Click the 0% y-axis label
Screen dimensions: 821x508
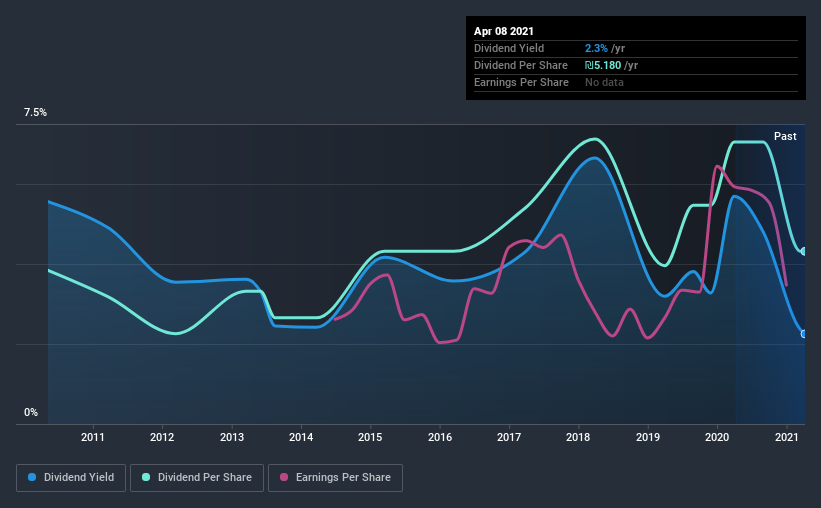pyautogui.click(x=31, y=413)
